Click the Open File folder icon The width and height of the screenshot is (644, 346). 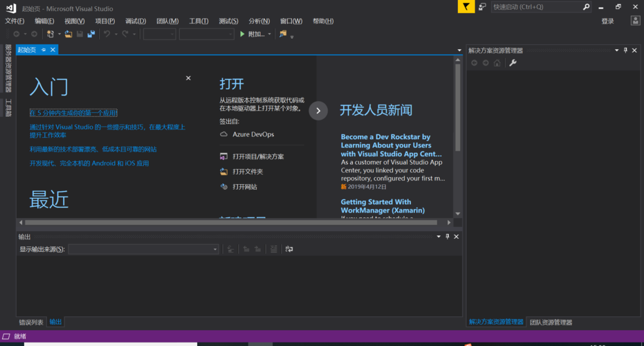point(68,34)
